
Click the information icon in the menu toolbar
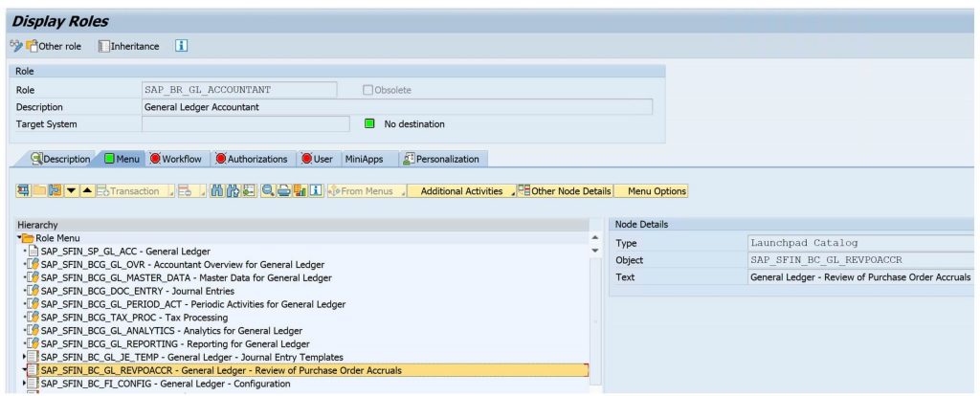click(x=316, y=191)
